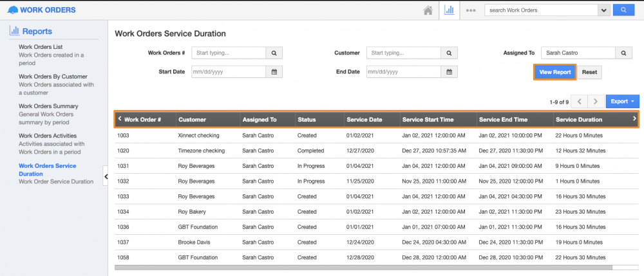Screen dimensions: 644x276
Task: Click the View Report button
Action: pos(554,72)
